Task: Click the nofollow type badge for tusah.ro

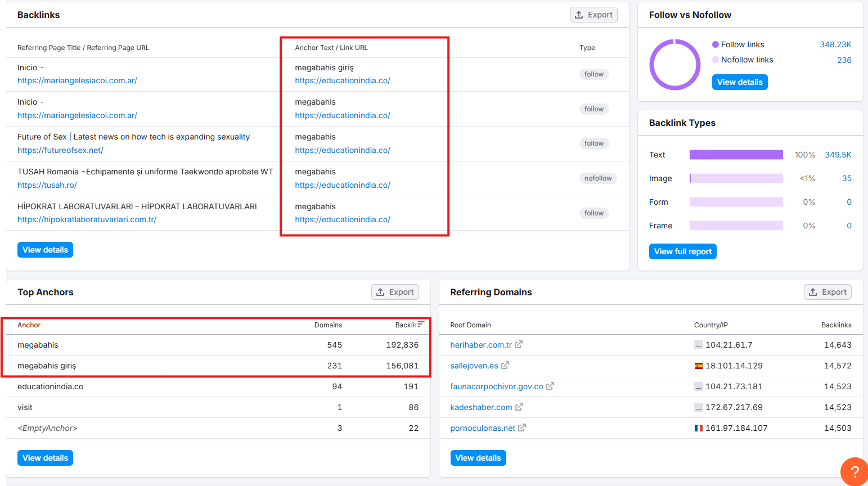Action: pos(598,178)
